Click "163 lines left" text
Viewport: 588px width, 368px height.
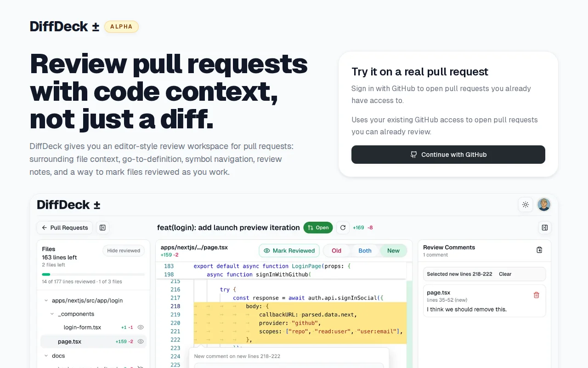coord(59,258)
